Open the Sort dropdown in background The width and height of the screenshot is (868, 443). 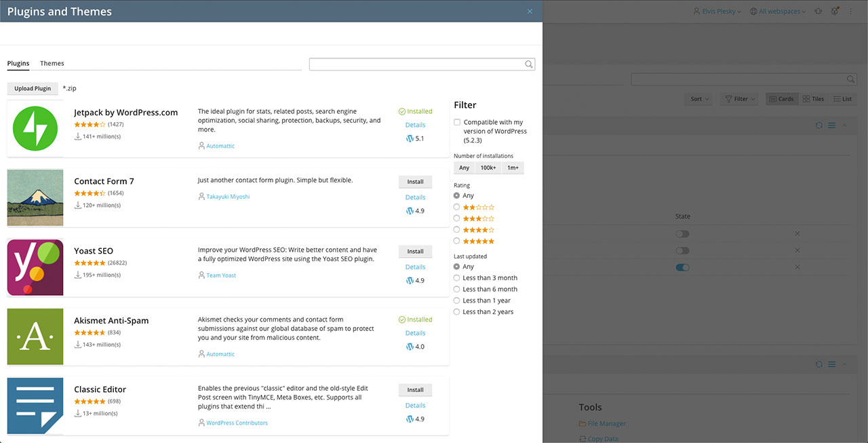[700, 99]
